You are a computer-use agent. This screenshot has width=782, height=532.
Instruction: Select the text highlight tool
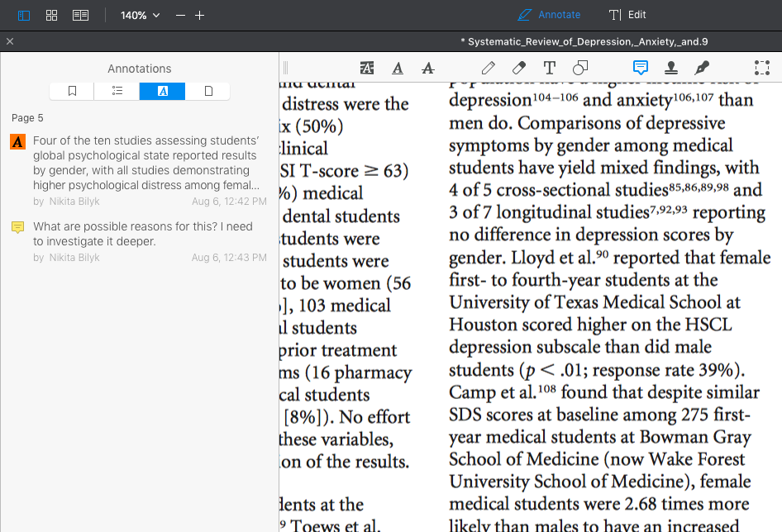click(x=367, y=68)
